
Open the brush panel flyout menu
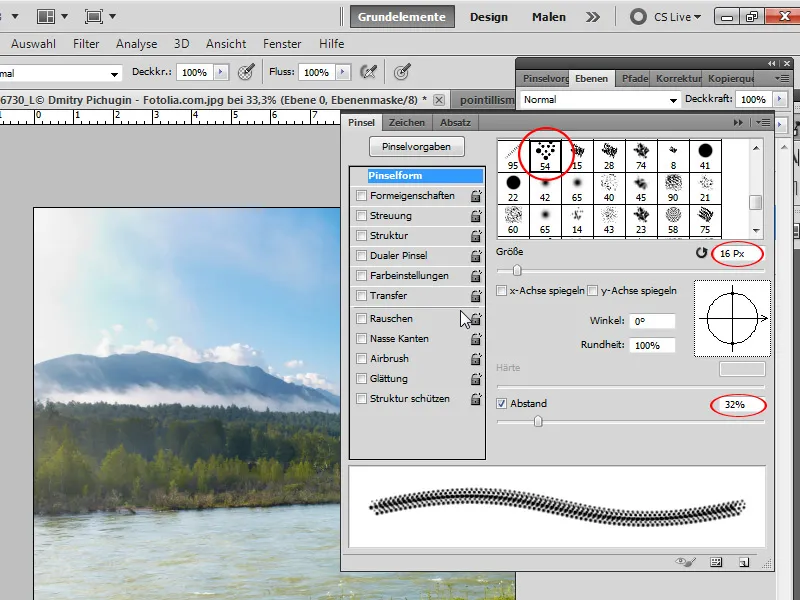click(x=763, y=122)
